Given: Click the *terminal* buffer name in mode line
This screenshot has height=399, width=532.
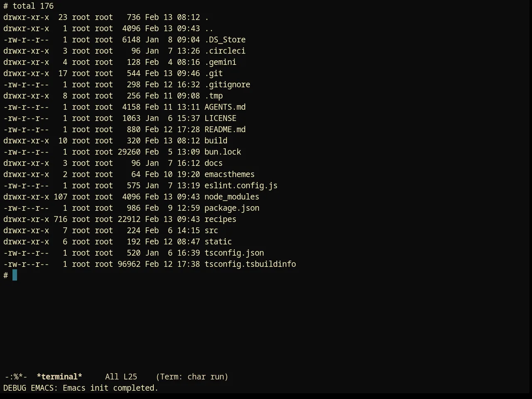Looking at the screenshot, I should [59, 377].
